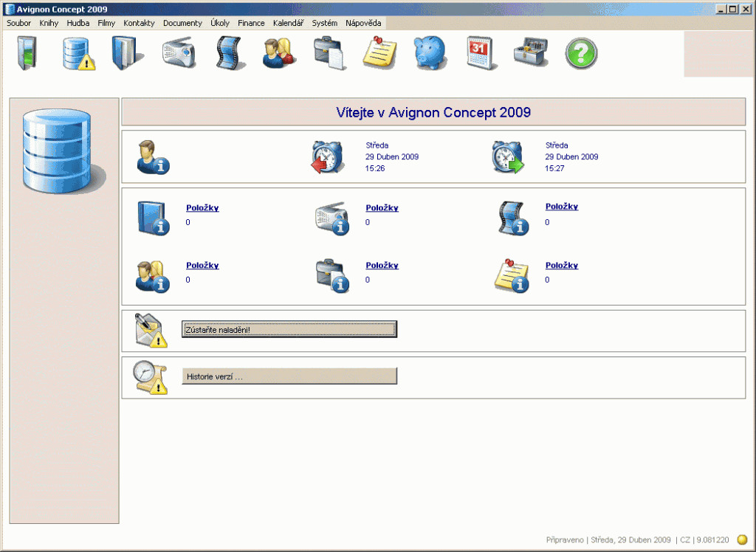Click the alarm clock with red arrow
Screen dimensions: 756x552
pyautogui.click(x=327, y=157)
